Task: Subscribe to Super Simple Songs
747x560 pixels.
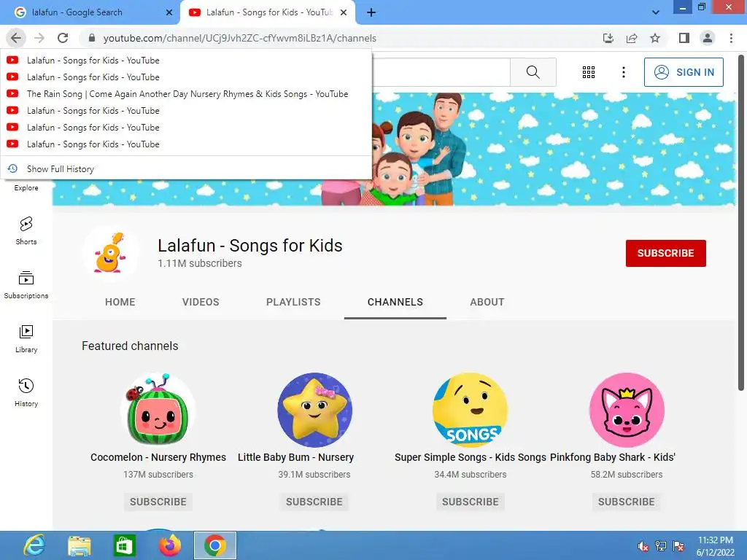Action: tap(471, 502)
